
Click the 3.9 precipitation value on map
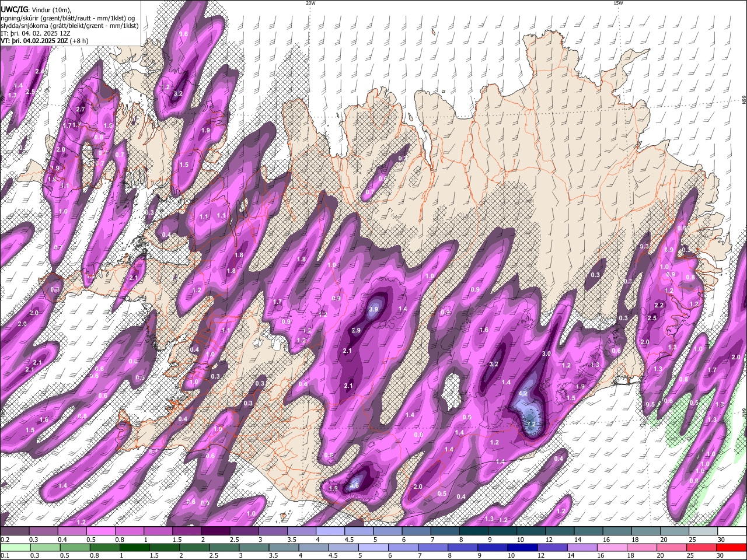point(374,309)
